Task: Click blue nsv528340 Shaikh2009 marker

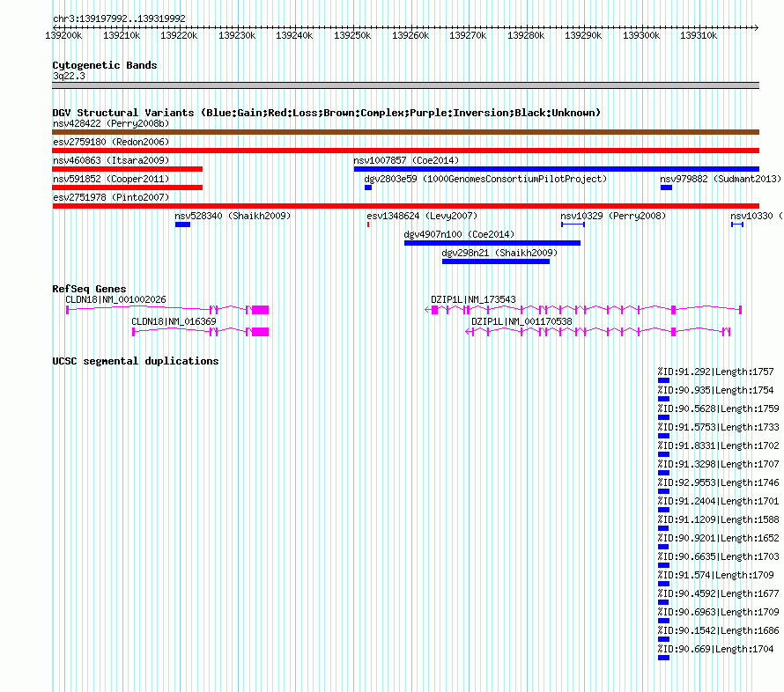Action: [182, 225]
